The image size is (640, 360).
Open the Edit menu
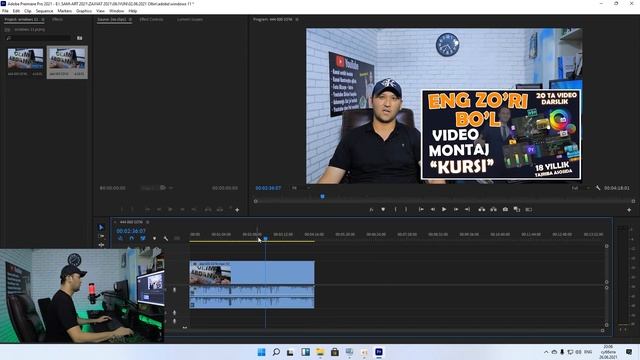coord(16,11)
